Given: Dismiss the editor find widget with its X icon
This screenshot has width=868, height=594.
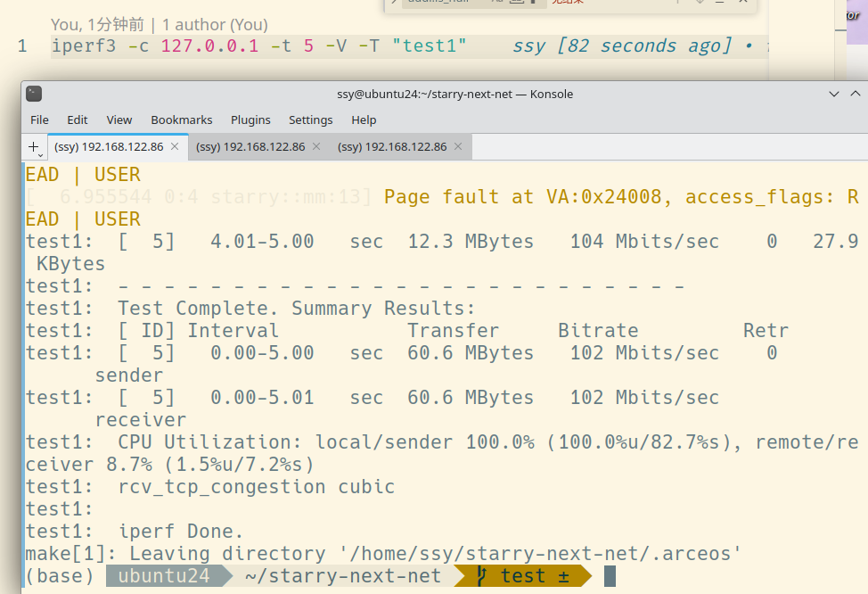Looking at the screenshot, I should click(x=744, y=4).
